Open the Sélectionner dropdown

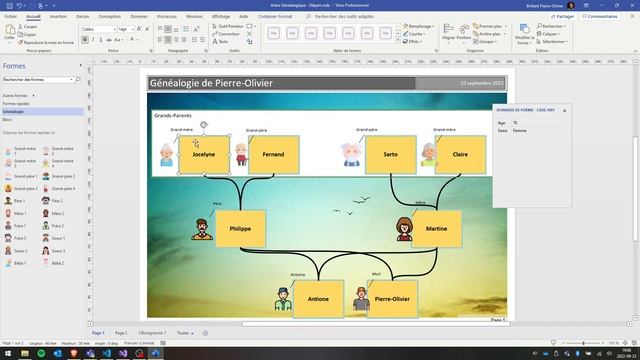point(552,42)
